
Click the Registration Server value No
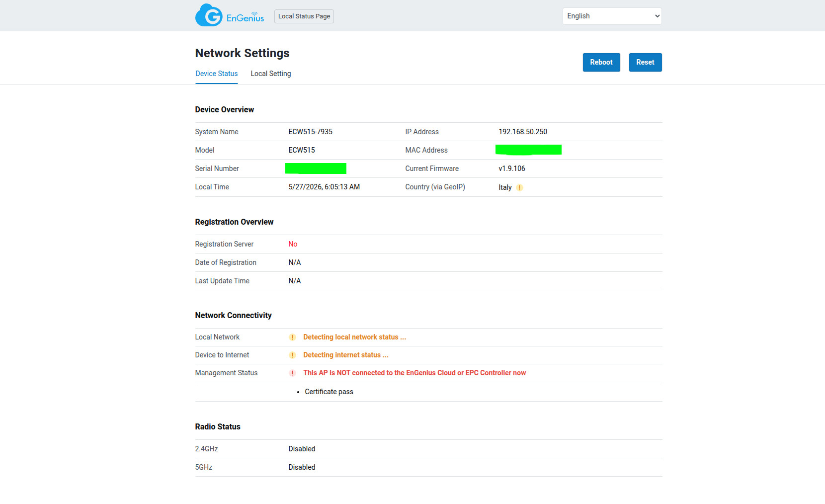(293, 244)
